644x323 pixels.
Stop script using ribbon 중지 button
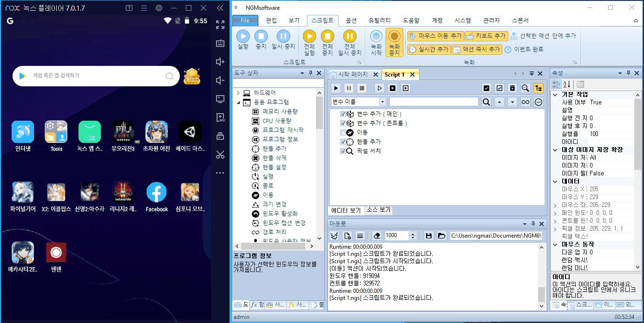(261, 40)
